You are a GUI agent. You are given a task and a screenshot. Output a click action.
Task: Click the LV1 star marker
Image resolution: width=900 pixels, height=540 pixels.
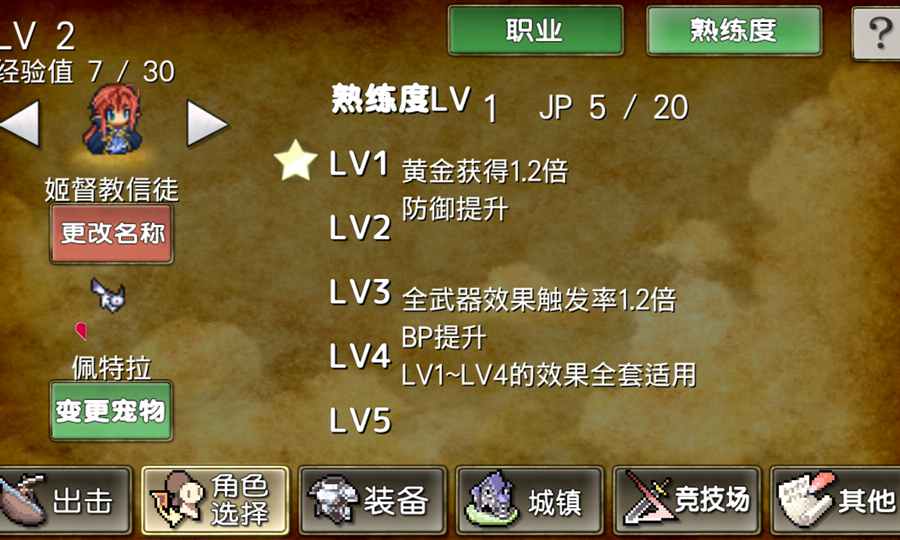(x=296, y=161)
